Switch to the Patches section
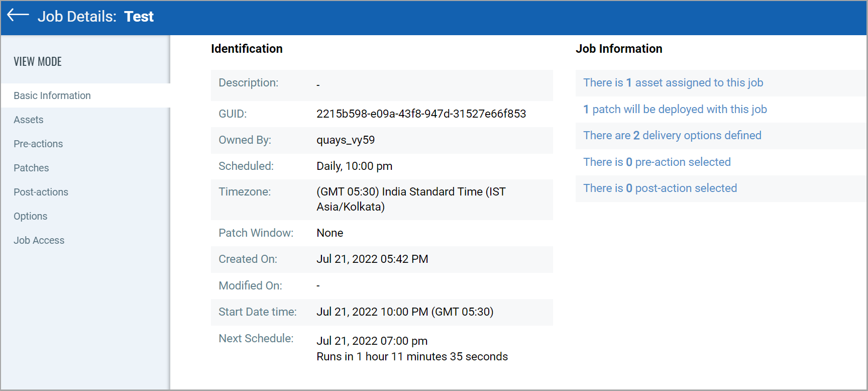Viewport: 868px width, 391px height. (x=31, y=168)
